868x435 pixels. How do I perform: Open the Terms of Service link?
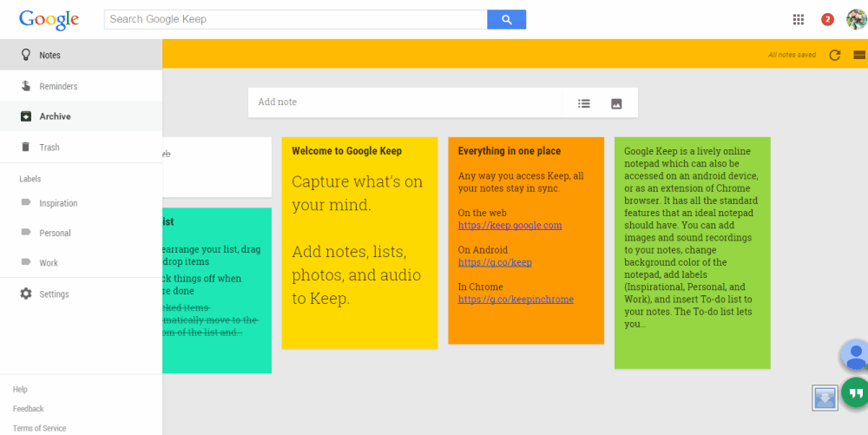click(x=39, y=428)
